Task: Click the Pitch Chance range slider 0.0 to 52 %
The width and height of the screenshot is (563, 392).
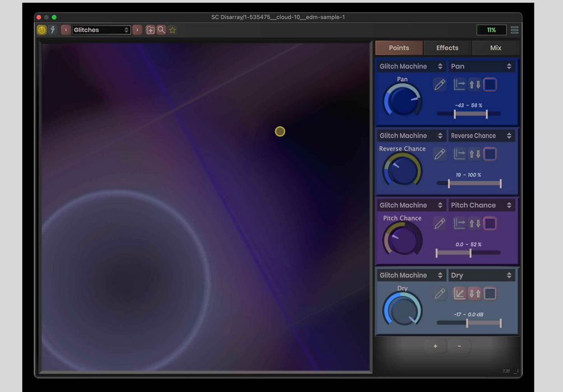Action: pyautogui.click(x=468, y=253)
